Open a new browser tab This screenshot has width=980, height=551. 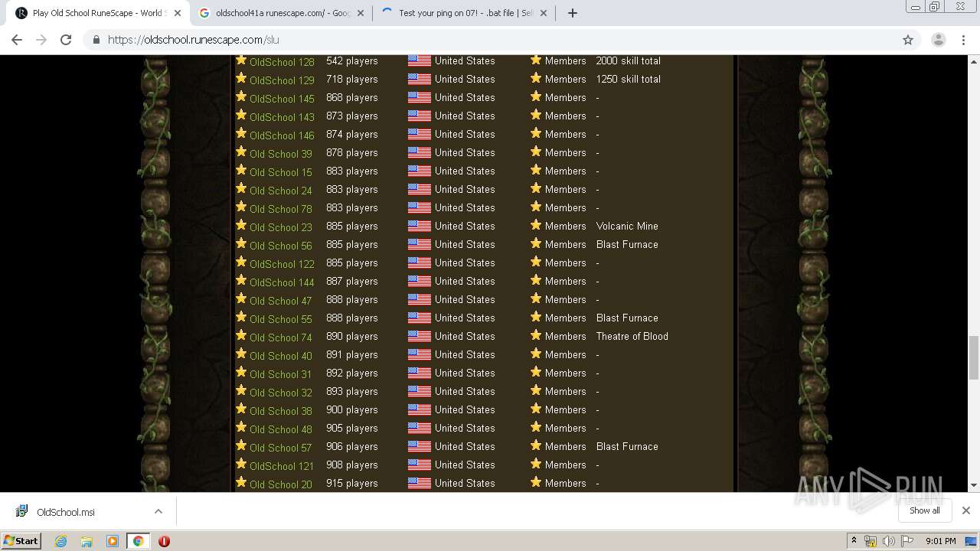pyautogui.click(x=572, y=13)
